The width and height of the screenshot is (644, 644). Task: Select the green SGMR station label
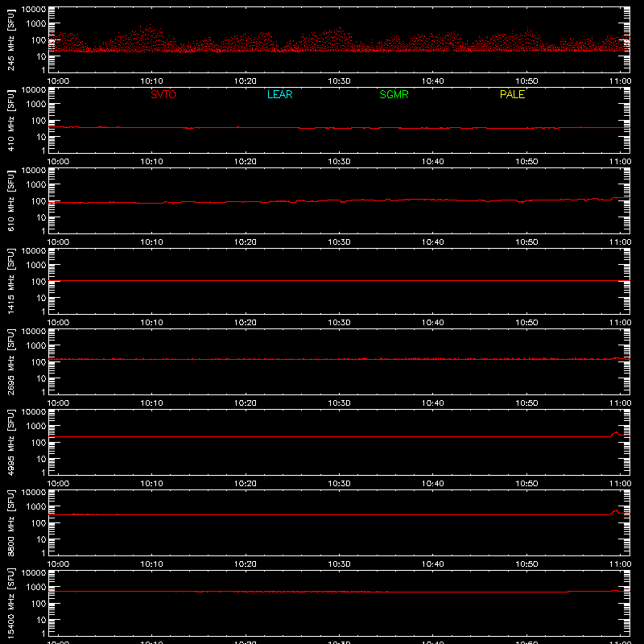click(394, 94)
